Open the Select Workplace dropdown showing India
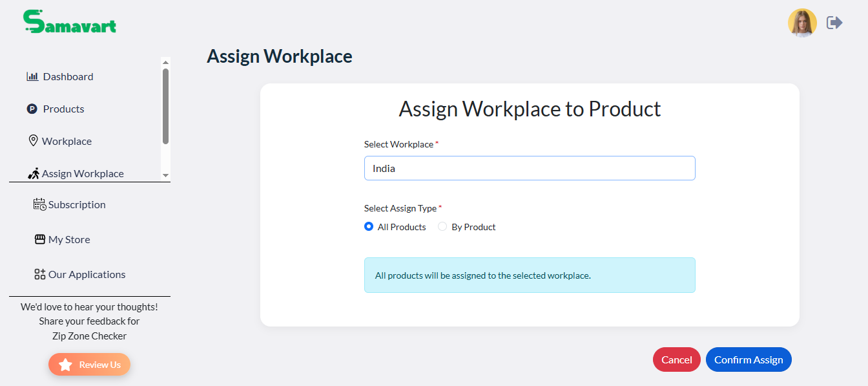Screen dimensions: 868x386 point(530,168)
